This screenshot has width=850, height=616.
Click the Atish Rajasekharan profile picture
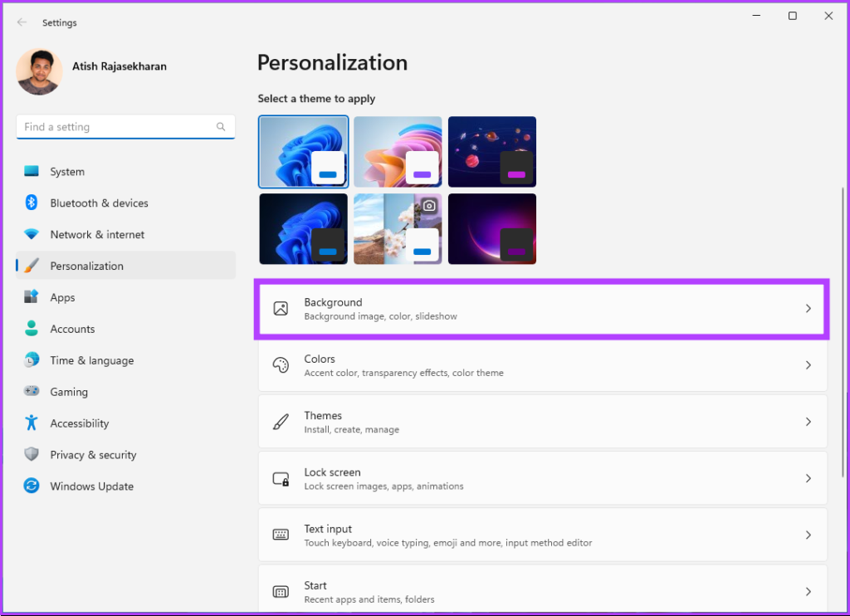coord(39,71)
